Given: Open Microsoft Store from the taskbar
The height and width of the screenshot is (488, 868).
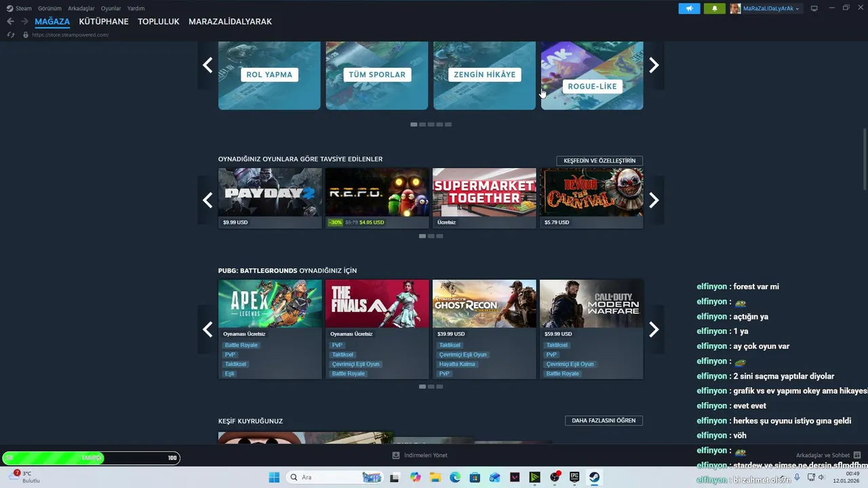Looking at the screenshot, I should [x=475, y=477].
